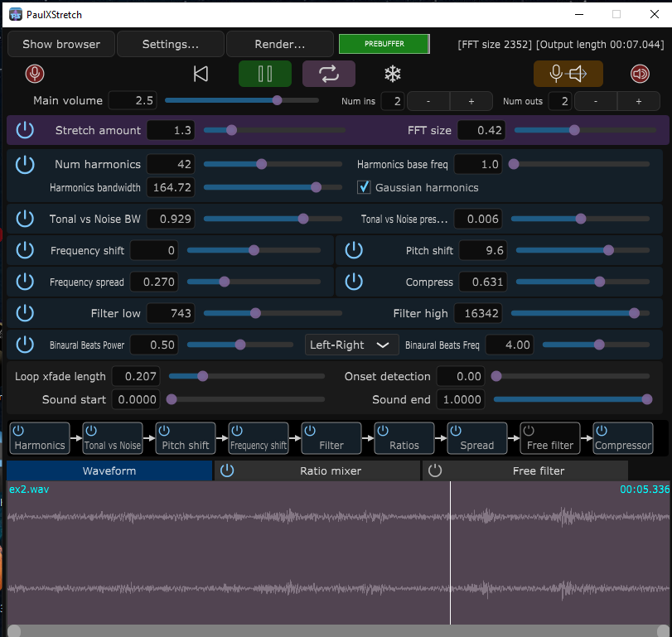Viewport: 672px width, 637px height.
Task: Click the Pitch shift chain module
Action: [x=185, y=438]
